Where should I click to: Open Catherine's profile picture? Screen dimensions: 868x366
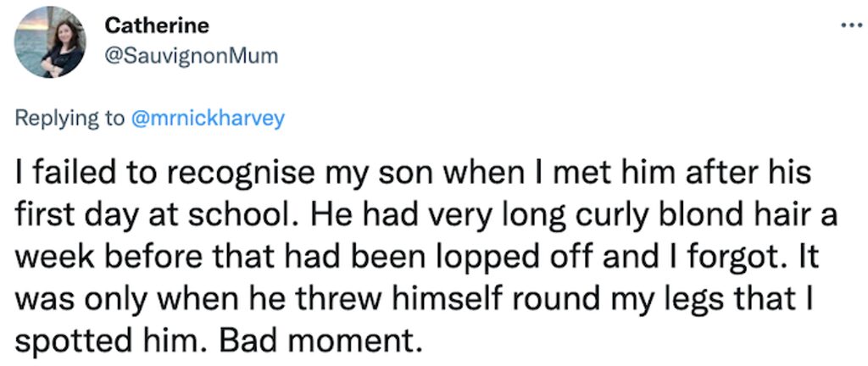[x=50, y=42]
